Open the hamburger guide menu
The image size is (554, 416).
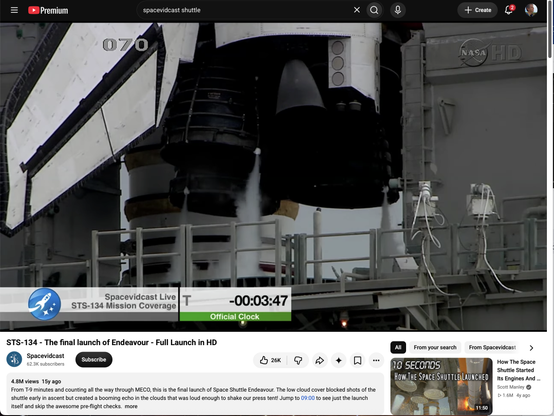(14, 10)
